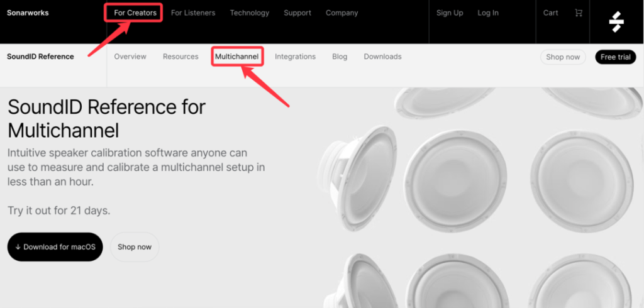Screen dimensions: 644x308
Task: Open the For Listeners menu
Action: click(193, 13)
